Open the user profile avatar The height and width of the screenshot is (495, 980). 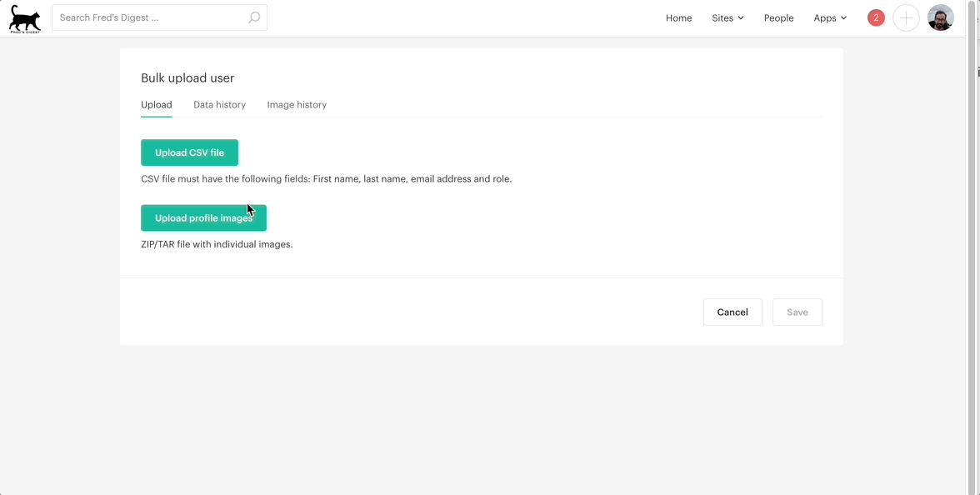click(940, 17)
